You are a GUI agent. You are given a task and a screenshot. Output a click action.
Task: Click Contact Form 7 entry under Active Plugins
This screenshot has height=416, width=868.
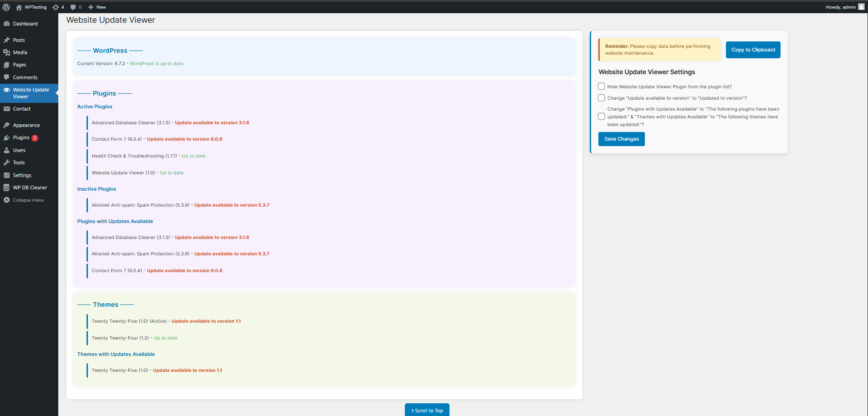157,139
